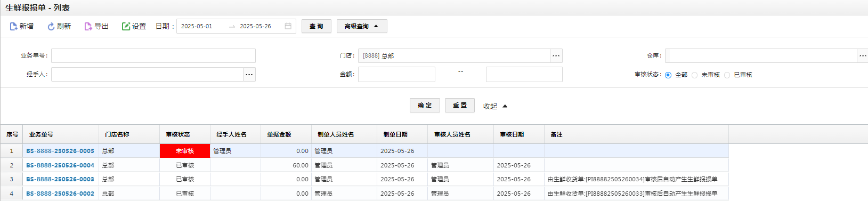Open order BS-8888-250526-0002
This screenshot has width=868, height=201.
pyautogui.click(x=60, y=194)
